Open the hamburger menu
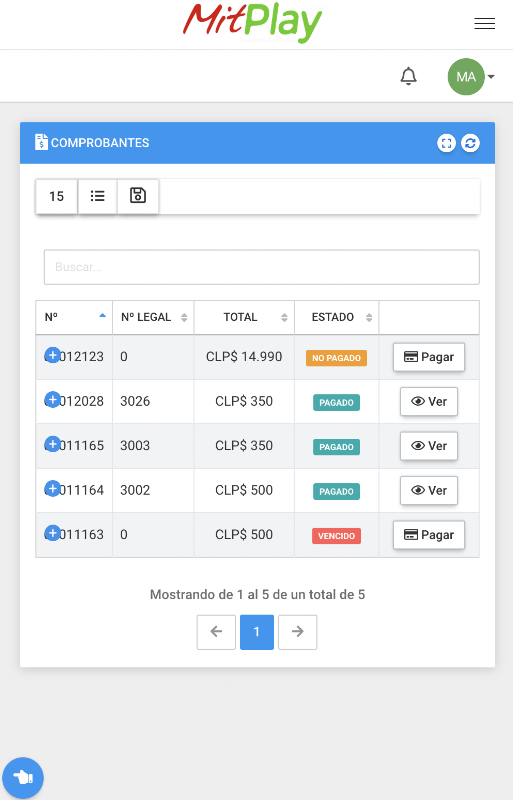 484,23
